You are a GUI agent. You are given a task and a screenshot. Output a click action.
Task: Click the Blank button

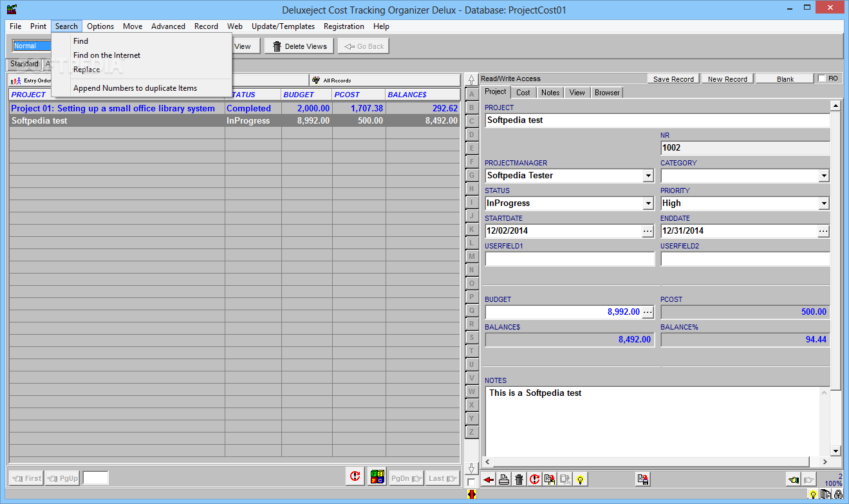coord(785,79)
